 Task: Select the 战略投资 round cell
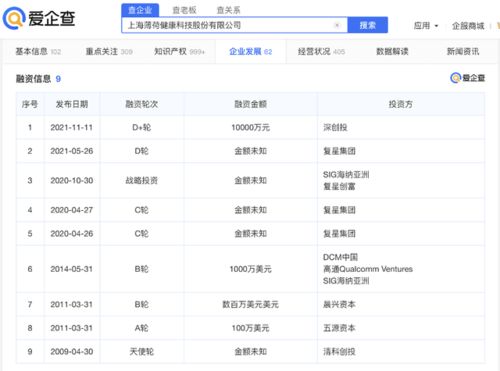(x=142, y=180)
